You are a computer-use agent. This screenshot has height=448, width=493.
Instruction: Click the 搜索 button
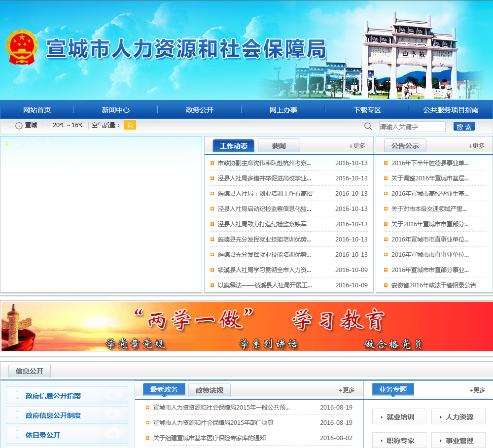point(464,127)
